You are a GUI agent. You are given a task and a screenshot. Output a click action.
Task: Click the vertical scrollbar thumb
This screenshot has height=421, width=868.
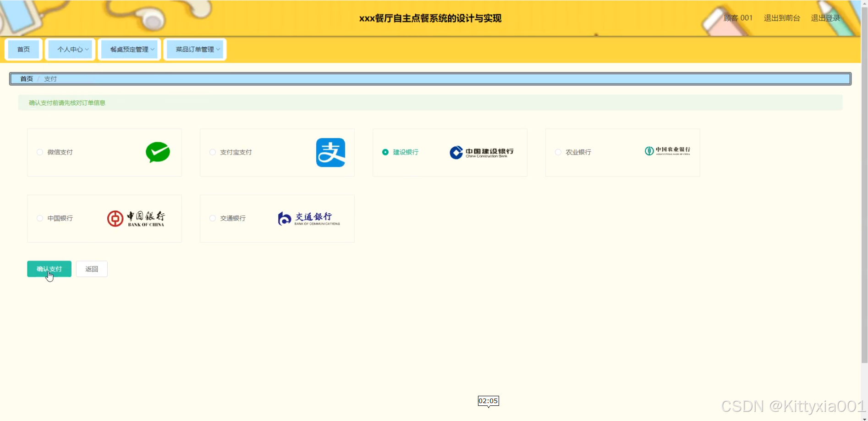[x=864, y=184]
